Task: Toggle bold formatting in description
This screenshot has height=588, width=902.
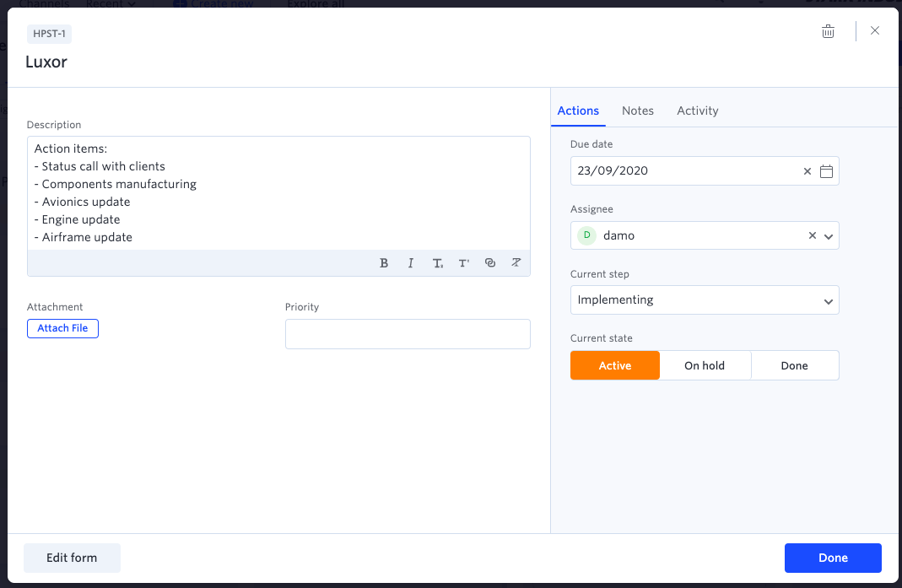Action: [384, 263]
